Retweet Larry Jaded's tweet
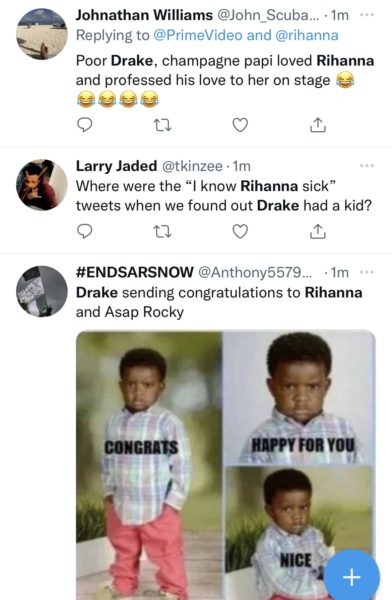The width and height of the screenshot is (392, 600). coord(162,232)
